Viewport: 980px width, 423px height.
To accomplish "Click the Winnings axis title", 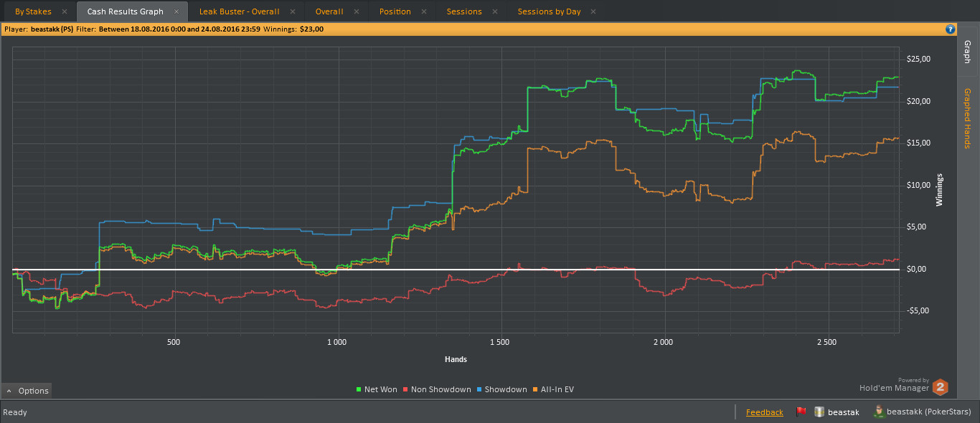I will click(x=939, y=190).
